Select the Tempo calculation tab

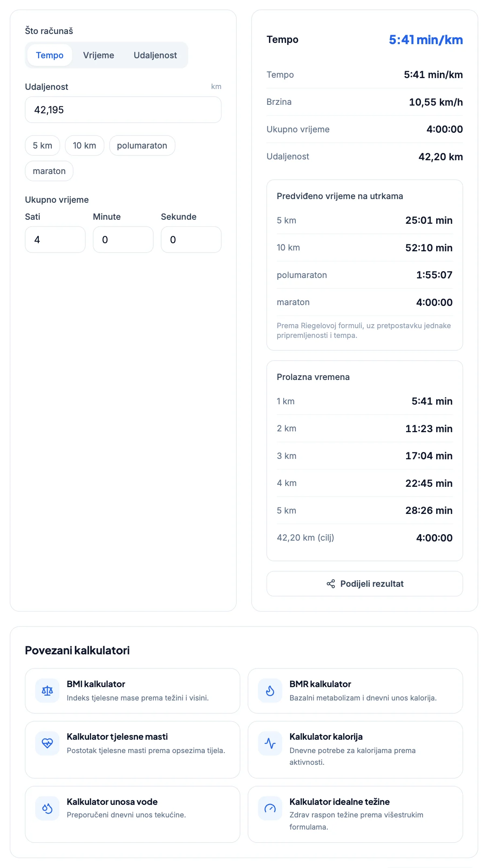click(50, 55)
